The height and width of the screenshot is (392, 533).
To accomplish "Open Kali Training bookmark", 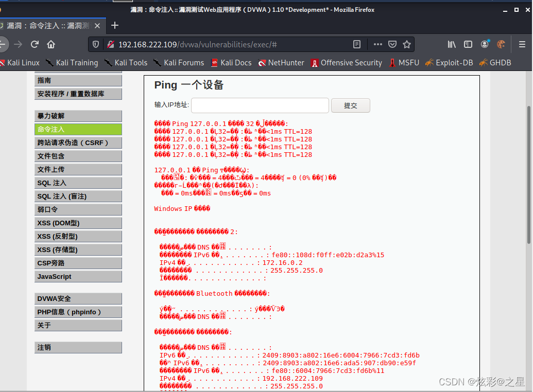I will (x=72, y=63).
